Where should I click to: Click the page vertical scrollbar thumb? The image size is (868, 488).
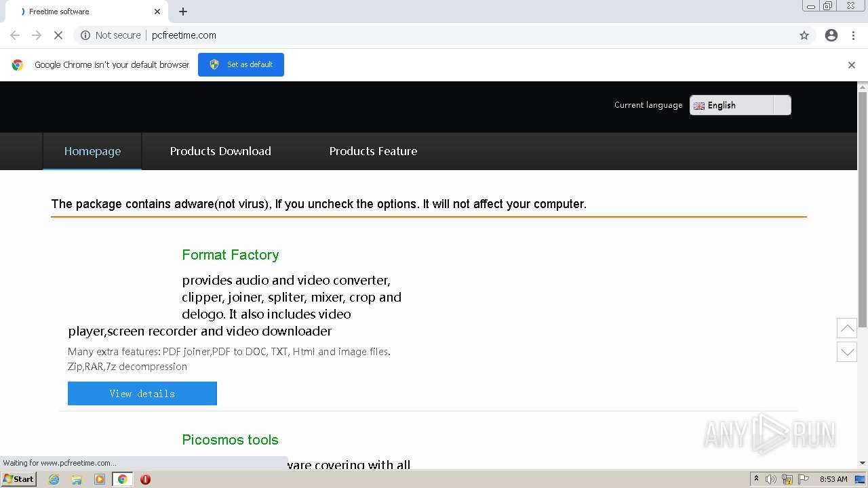pos(863,210)
